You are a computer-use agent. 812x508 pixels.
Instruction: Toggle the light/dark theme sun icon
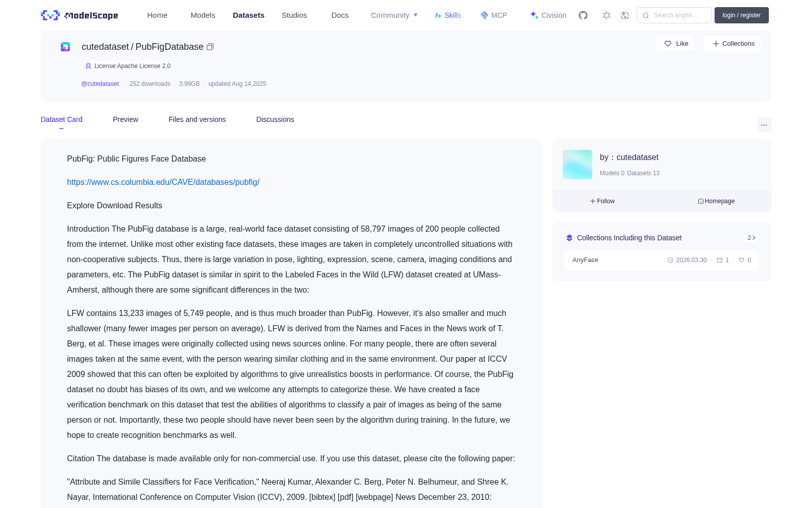coord(606,15)
